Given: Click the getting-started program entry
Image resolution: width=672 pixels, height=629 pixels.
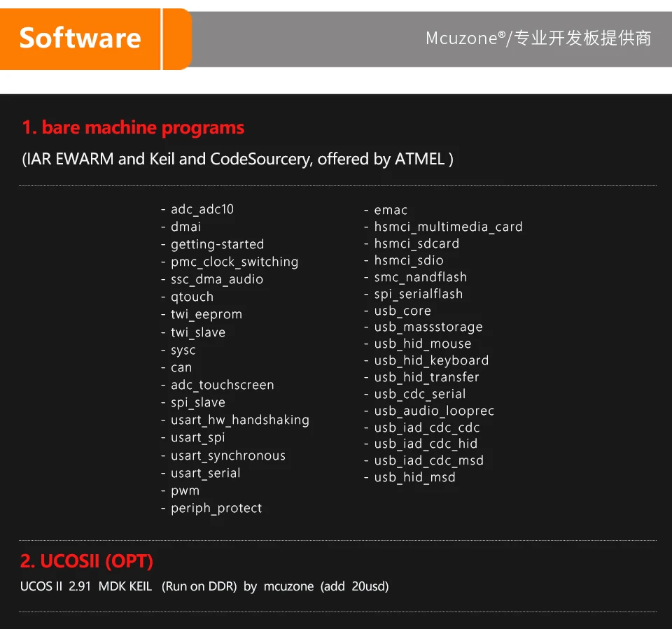Looking at the screenshot, I should tap(217, 244).
